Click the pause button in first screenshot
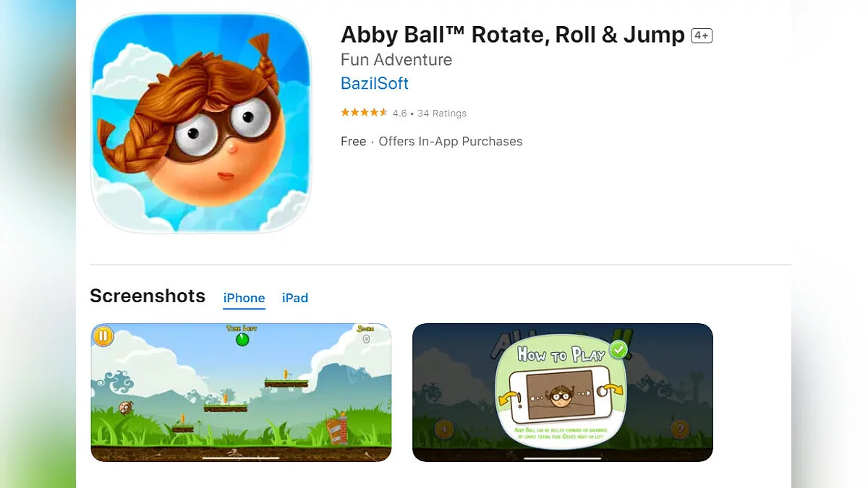The height and width of the screenshot is (488, 868). click(x=104, y=336)
